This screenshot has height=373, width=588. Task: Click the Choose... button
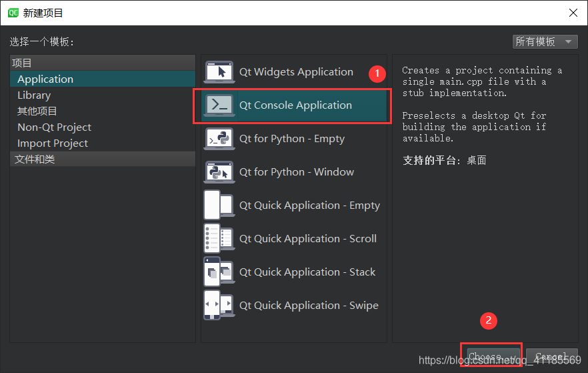493,356
